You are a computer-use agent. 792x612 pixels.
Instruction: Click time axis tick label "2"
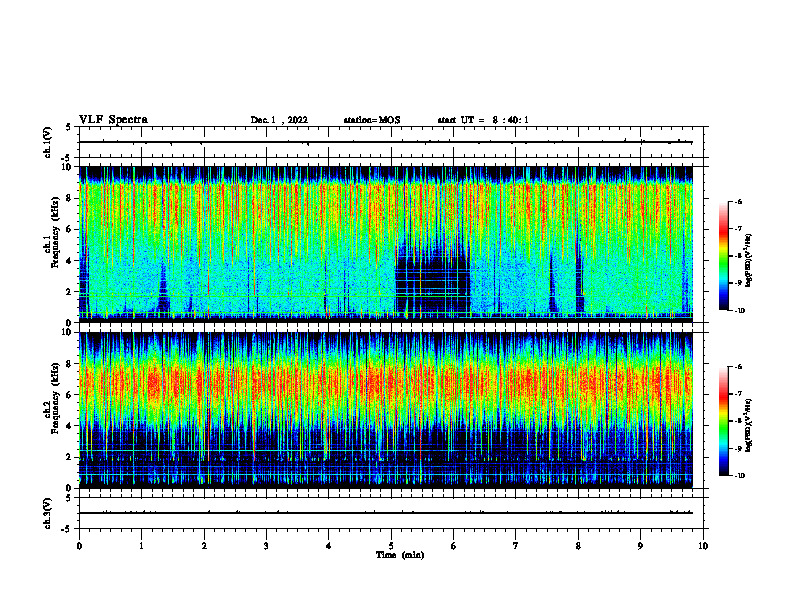(x=204, y=546)
